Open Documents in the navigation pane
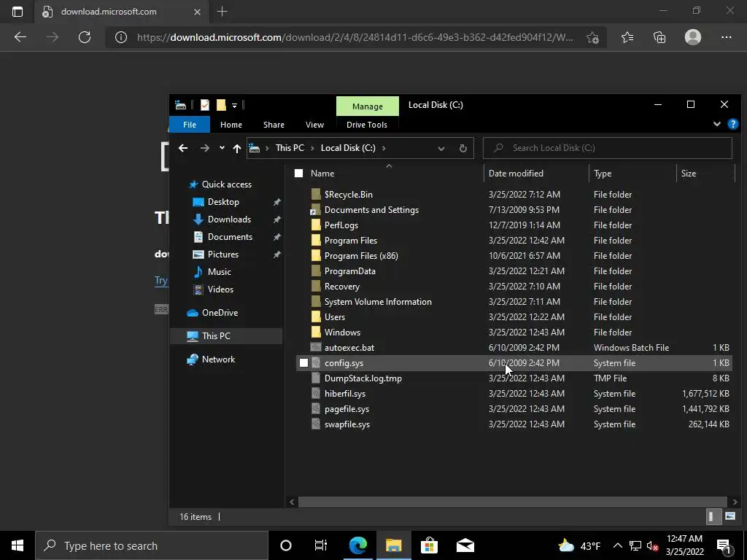The image size is (747, 560). coord(230,237)
